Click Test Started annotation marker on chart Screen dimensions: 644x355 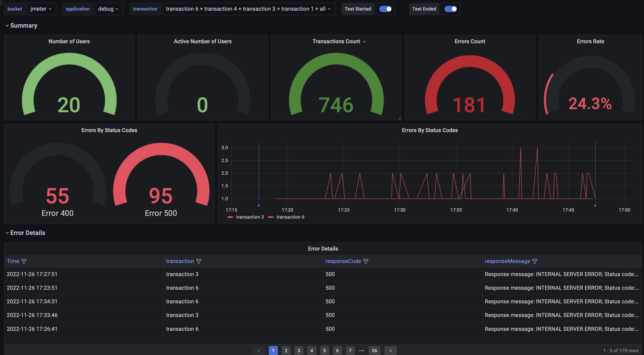point(259,205)
